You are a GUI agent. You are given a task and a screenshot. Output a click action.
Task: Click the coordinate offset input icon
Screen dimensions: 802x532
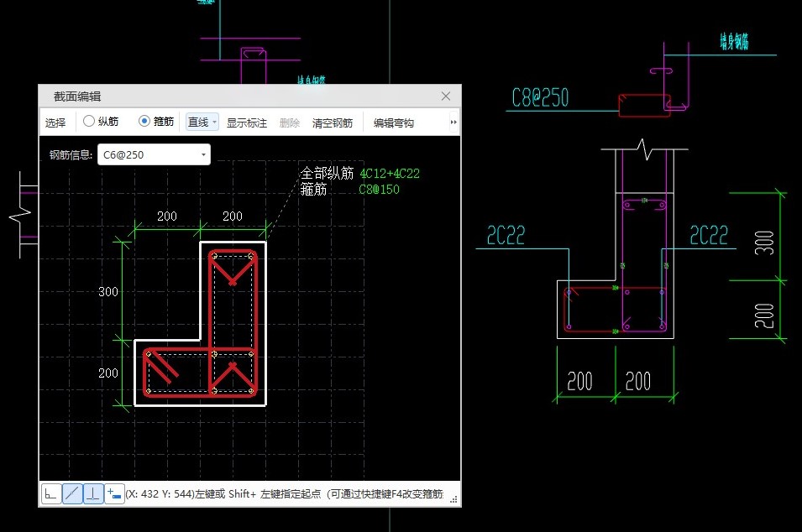coord(114,493)
